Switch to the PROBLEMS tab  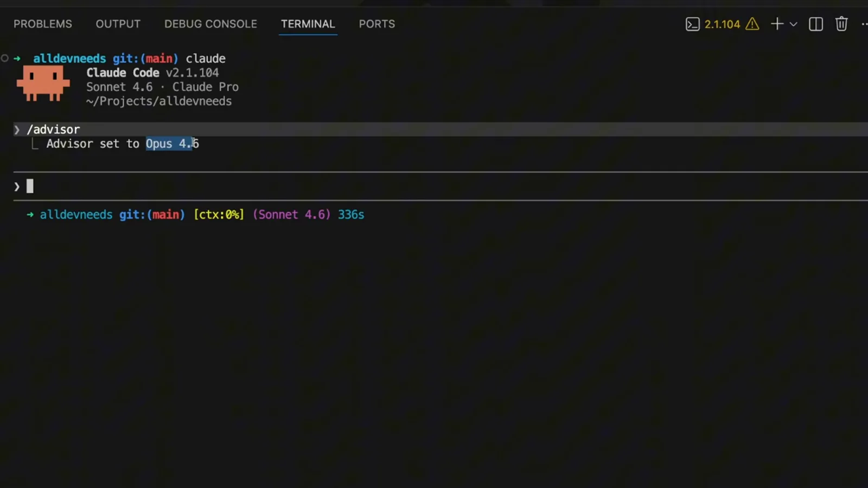click(x=43, y=24)
